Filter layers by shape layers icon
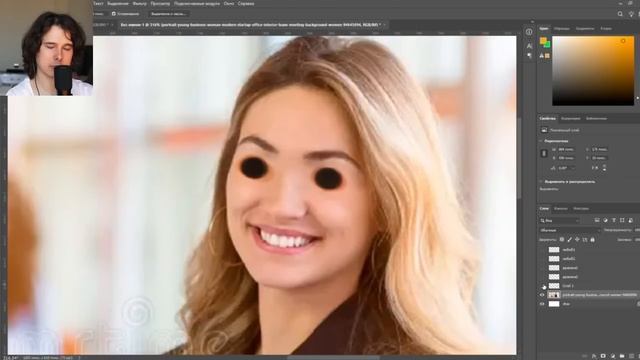Screen dimensions: 640x360 (622, 220)
